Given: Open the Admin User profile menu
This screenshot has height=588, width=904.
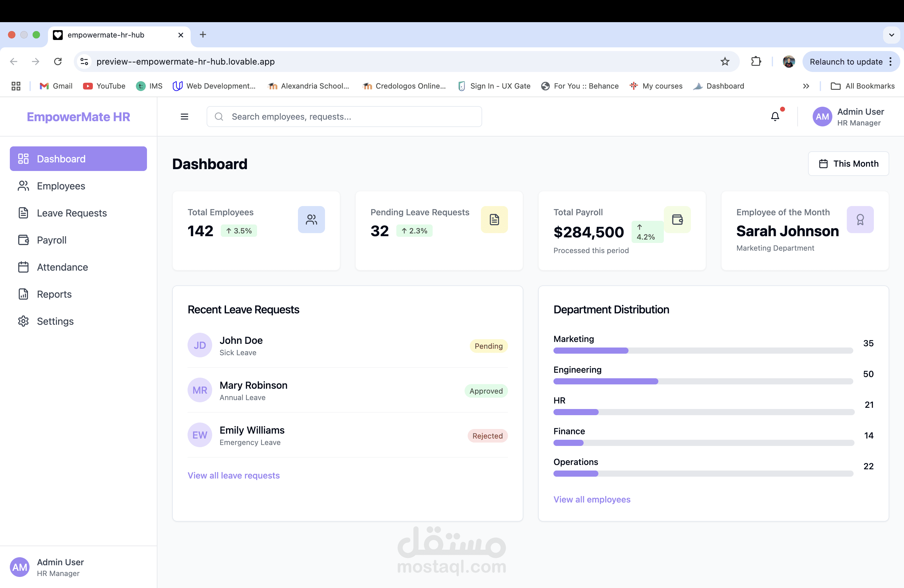Looking at the screenshot, I should [x=849, y=117].
